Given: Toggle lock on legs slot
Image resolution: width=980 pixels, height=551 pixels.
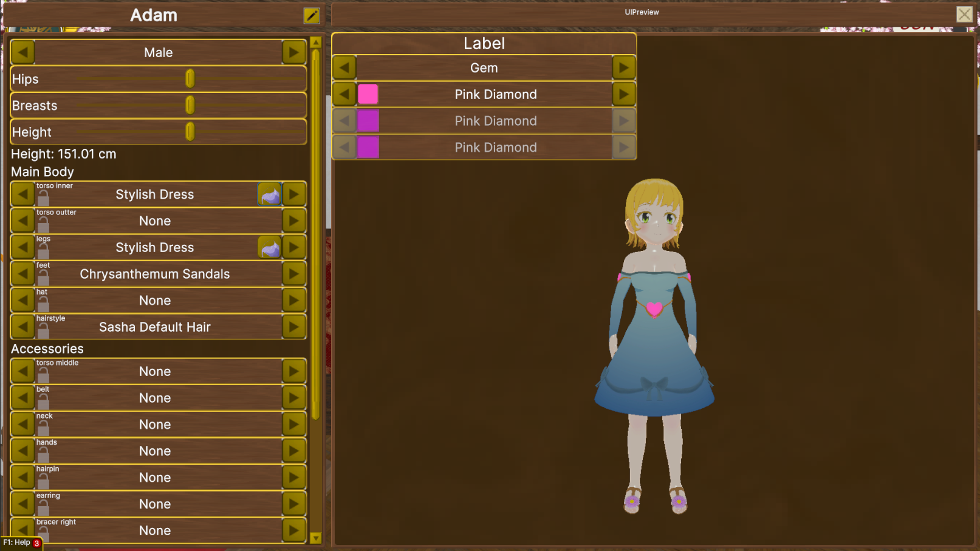Looking at the screenshot, I should (43, 252).
